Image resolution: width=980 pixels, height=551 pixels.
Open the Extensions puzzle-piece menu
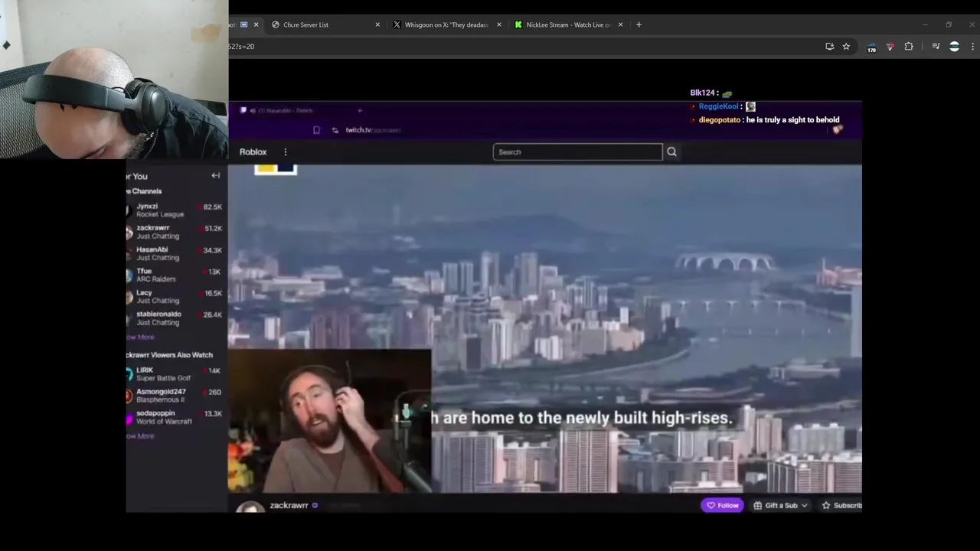click(909, 46)
